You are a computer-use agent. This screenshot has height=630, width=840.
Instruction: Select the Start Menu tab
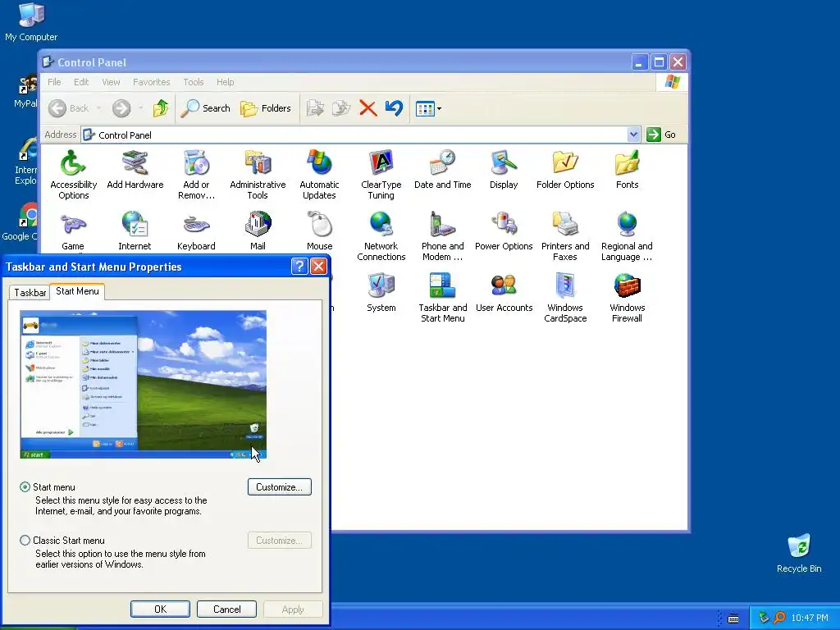77,291
